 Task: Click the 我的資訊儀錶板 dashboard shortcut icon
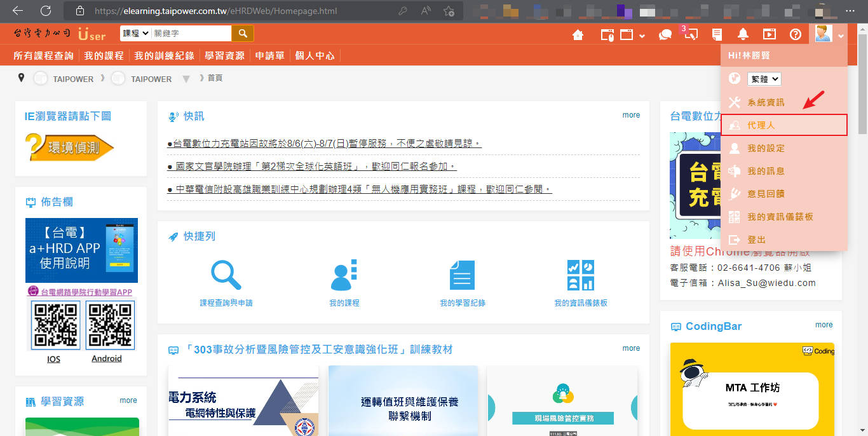tap(580, 275)
